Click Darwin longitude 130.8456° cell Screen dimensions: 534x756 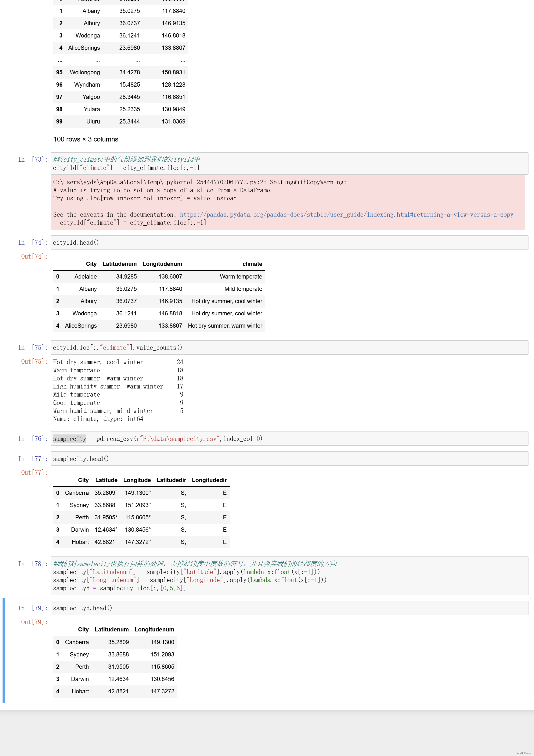tap(138, 530)
